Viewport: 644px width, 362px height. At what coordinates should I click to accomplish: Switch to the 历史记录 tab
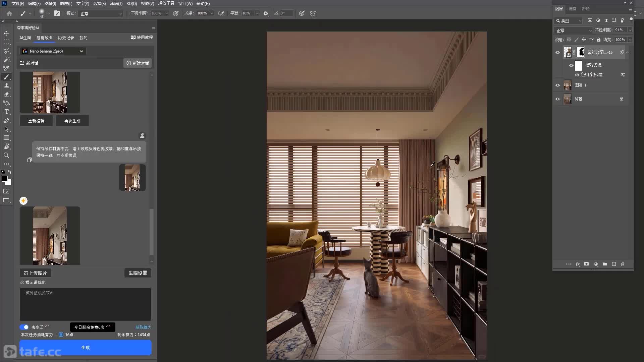pyautogui.click(x=66, y=38)
